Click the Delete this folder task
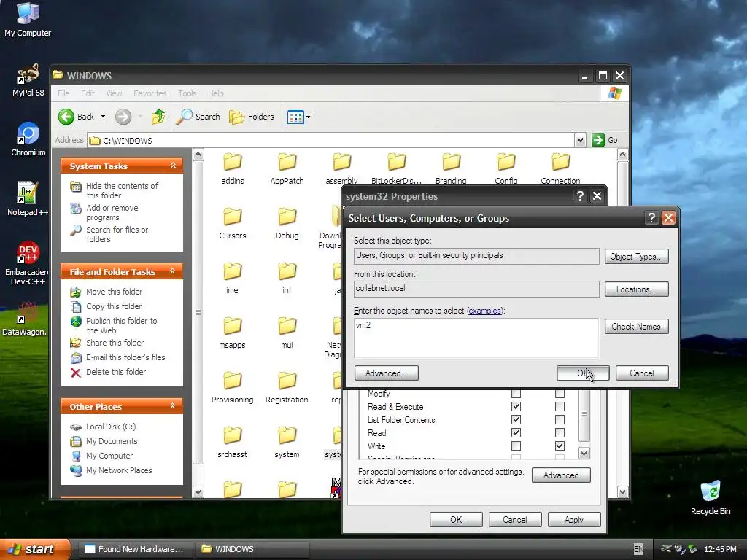 (x=109, y=372)
